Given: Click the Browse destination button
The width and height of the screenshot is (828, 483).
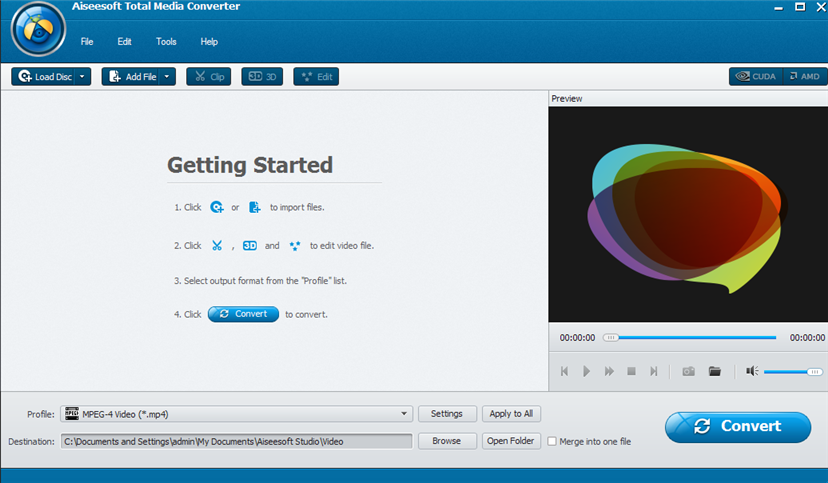Looking at the screenshot, I should tap(446, 441).
